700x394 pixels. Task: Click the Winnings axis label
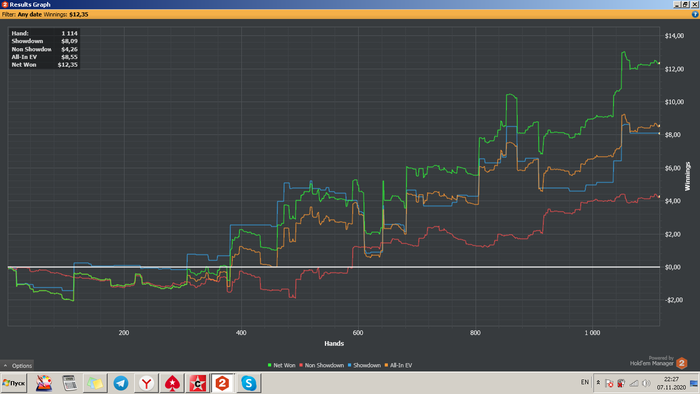point(688,177)
